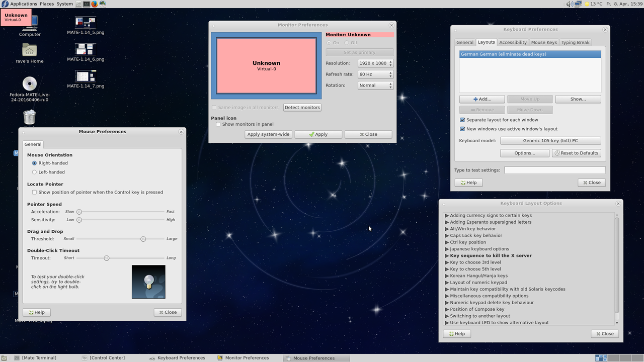This screenshot has height=362, width=644.
Task: Expand Caps Lock key behavior options
Action: pyautogui.click(x=447, y=235)
